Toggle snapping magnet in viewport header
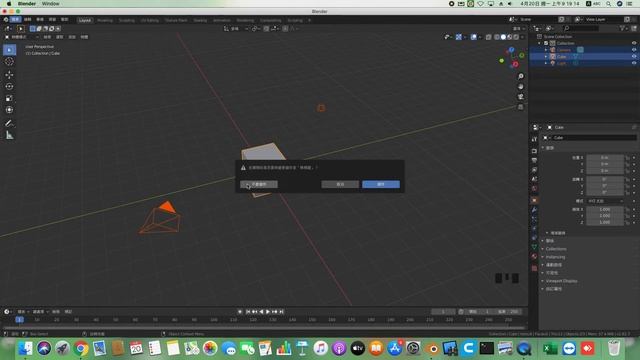 [266, 29]
